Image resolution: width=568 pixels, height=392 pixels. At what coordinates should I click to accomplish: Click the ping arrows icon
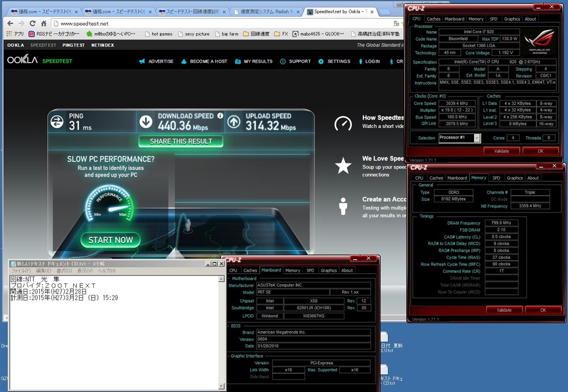click(57, 121)
